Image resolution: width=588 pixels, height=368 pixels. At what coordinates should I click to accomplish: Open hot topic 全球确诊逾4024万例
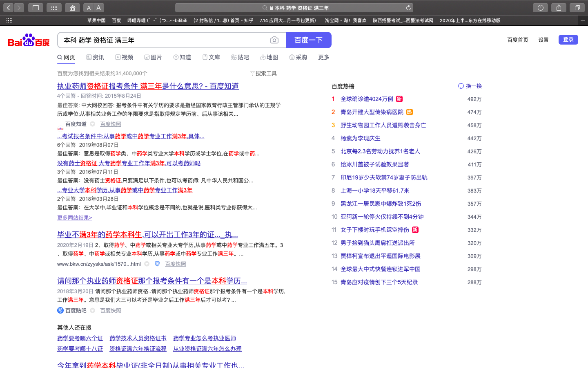367,99
